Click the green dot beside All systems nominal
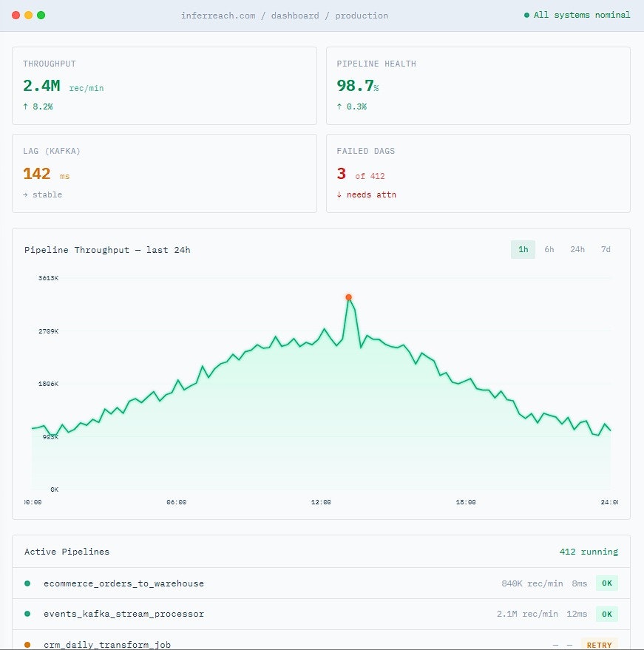Screen dimensions: 644x650 [x=526, y=16]
